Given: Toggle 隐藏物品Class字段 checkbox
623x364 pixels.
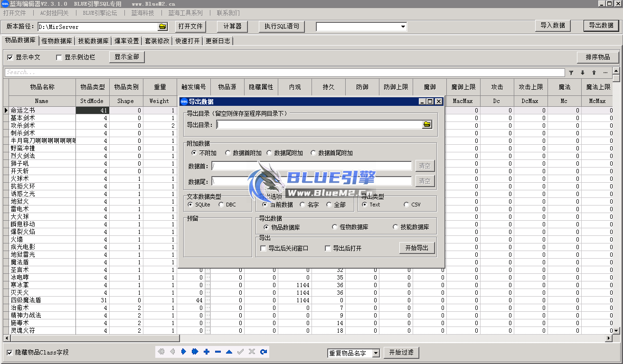Looking at the screenshot, I should (10, 353).
